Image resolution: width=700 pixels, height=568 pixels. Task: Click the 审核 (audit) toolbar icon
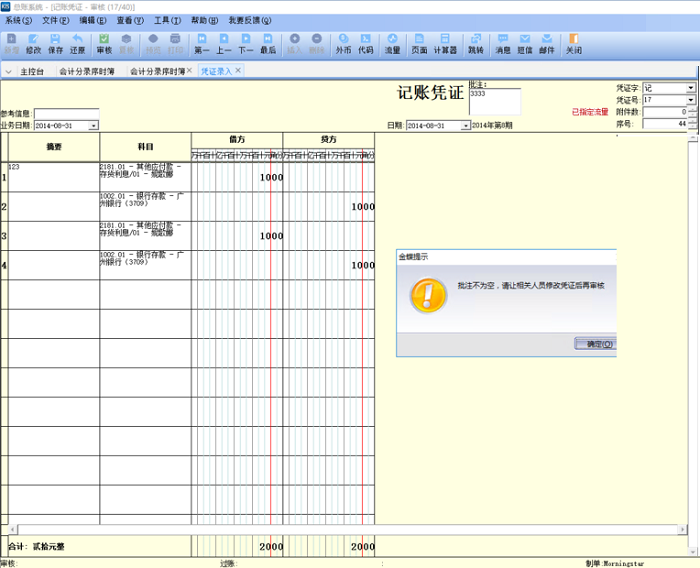pos(104,42)
